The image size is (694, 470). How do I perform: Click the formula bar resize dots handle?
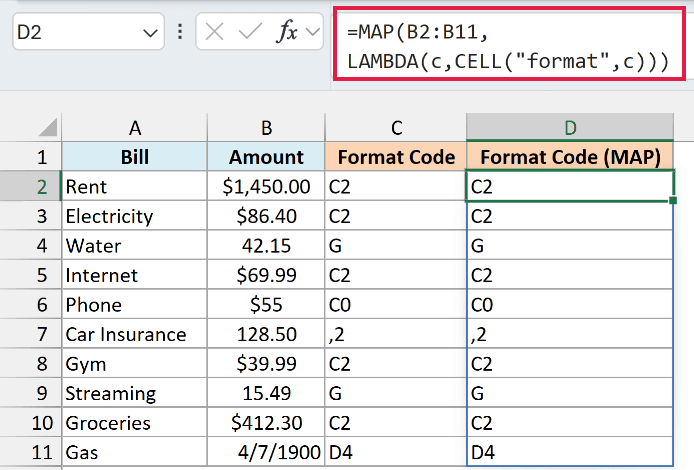pyautogui.click(x=180, y=32)
